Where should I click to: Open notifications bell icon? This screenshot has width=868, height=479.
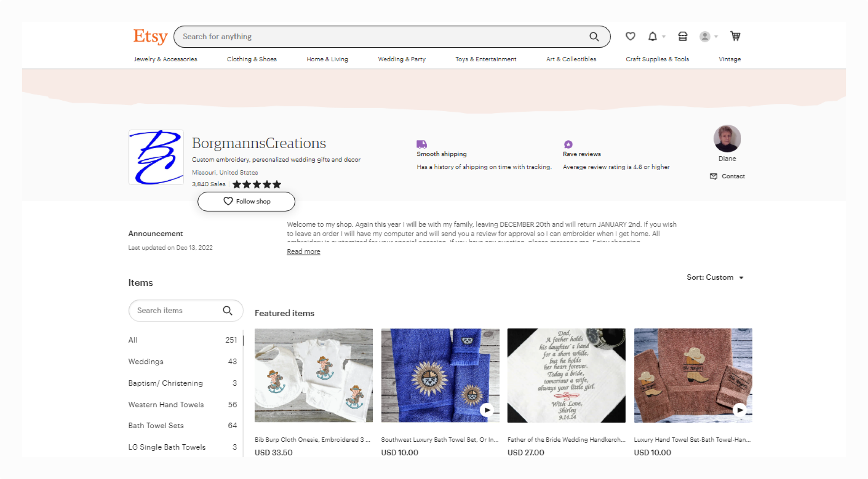652,36
